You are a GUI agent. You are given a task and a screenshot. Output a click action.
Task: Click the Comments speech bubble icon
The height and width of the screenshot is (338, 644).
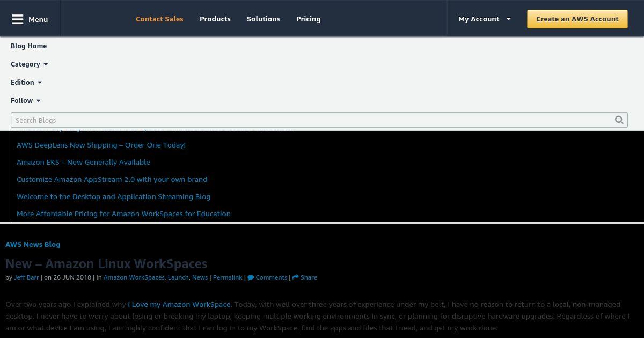pyautogui.click(x=251, y=277)
